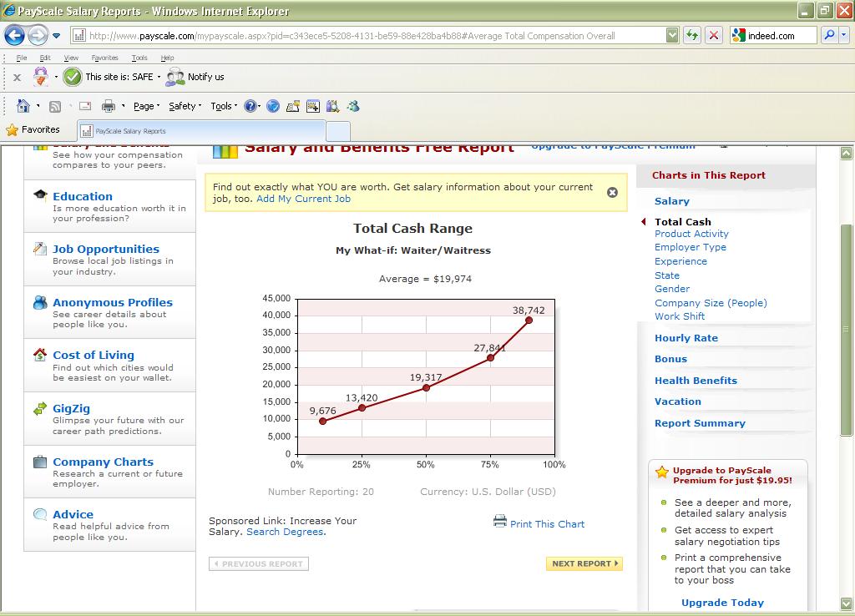Open the Advice sidebar link

[x=73, y=514]
